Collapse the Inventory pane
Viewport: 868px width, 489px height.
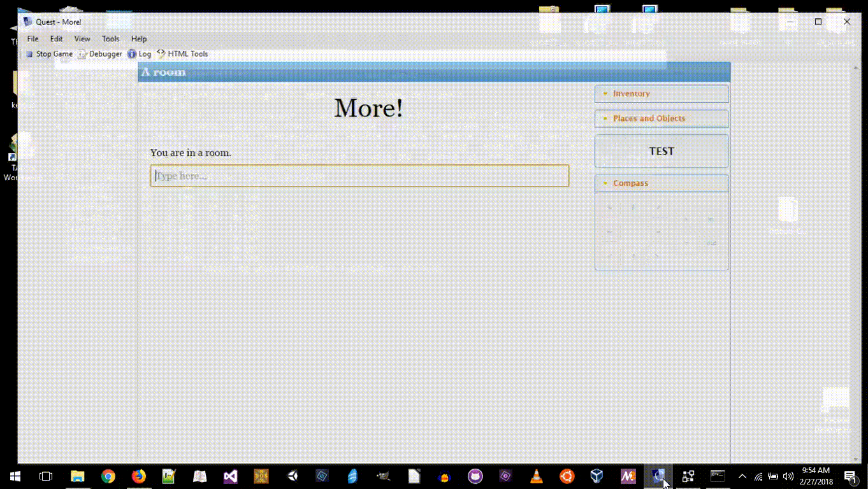662,94
